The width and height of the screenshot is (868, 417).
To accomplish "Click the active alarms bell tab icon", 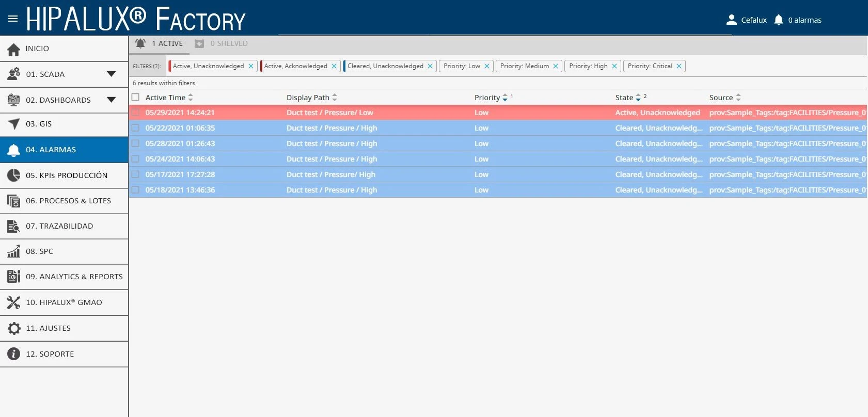I will (x=140, y=43).
